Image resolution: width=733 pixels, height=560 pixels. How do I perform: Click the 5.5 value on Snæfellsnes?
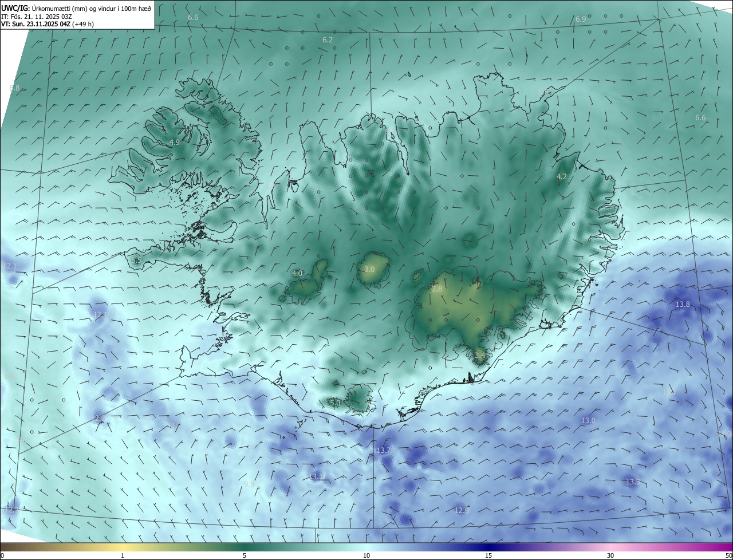[x=136, y=261]
